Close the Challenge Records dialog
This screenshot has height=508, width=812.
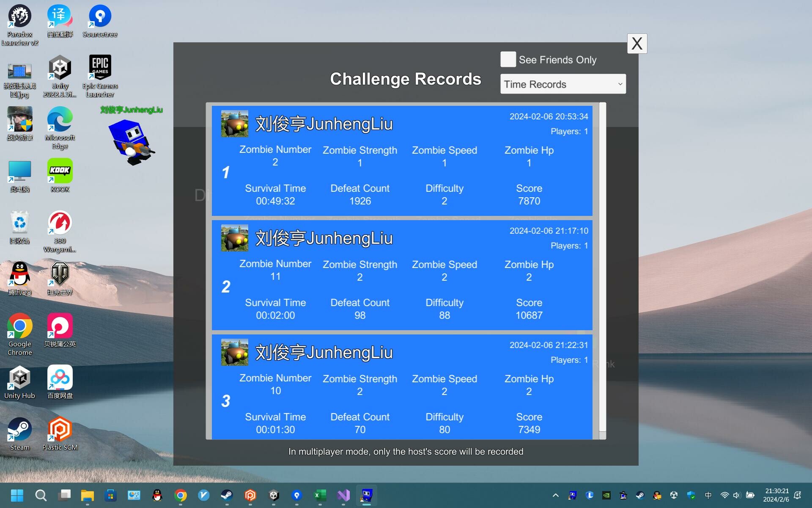point(636,43)
